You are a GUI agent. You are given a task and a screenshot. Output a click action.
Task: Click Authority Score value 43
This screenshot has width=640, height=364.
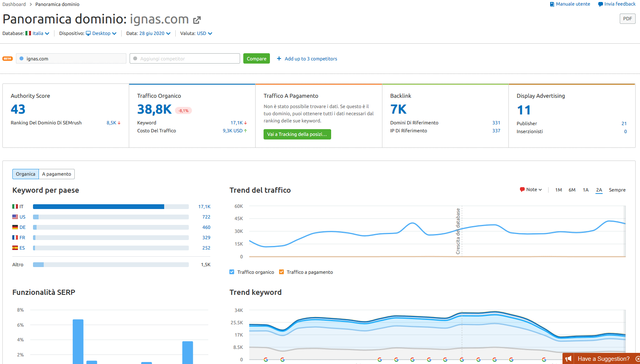[x=18, y=109]
